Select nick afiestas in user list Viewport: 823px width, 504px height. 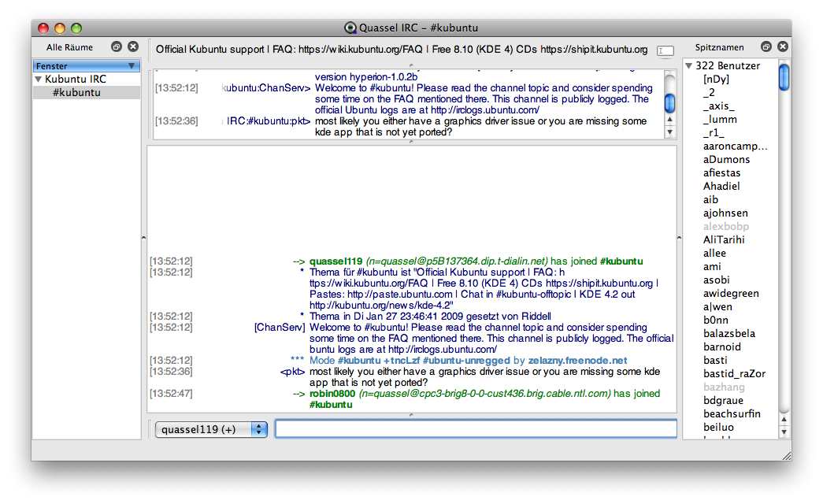click(721, 172)
